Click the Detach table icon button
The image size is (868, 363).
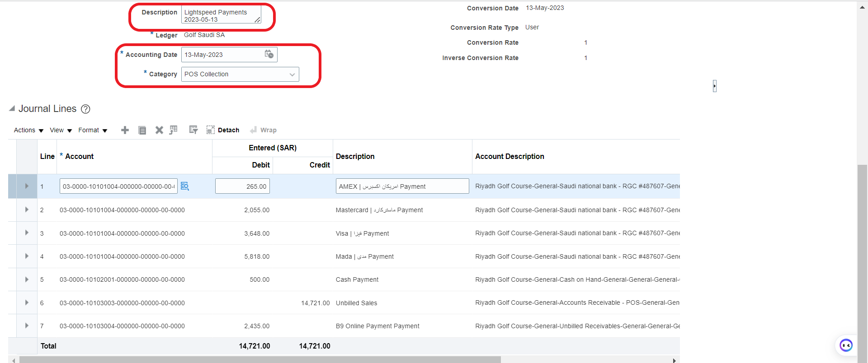pos(223,130)
